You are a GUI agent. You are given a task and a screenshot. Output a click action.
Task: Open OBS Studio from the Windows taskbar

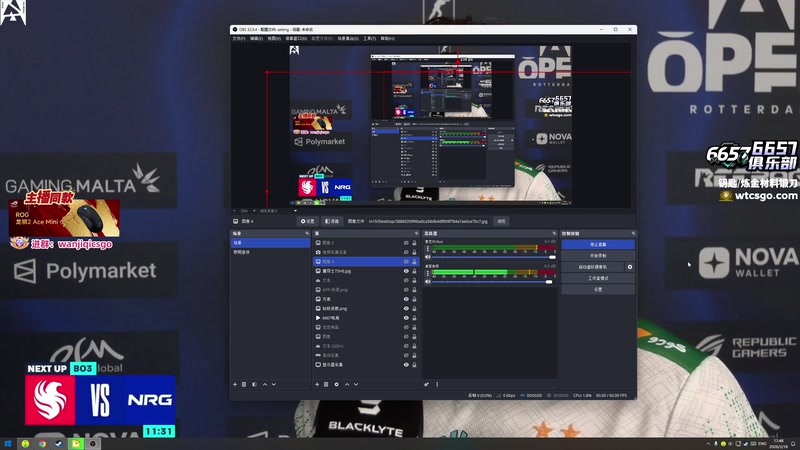click(x=93, y=444)
